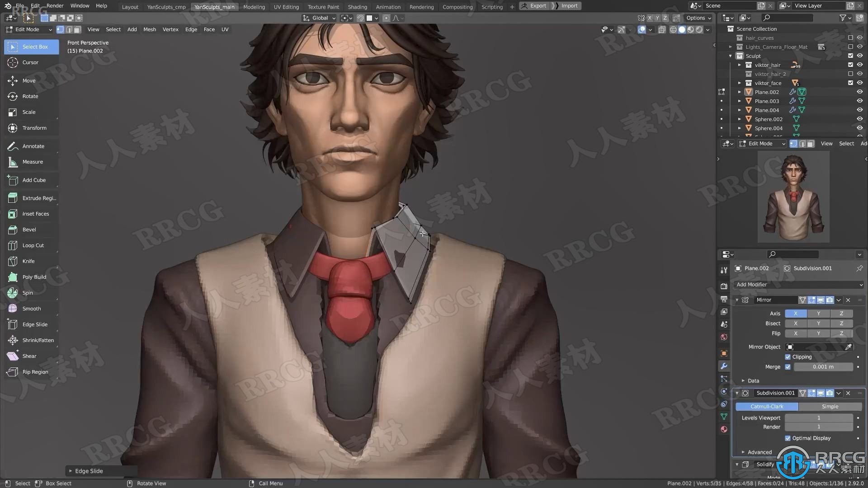Select Plane.004 in the outliner

tap(767, 110)
